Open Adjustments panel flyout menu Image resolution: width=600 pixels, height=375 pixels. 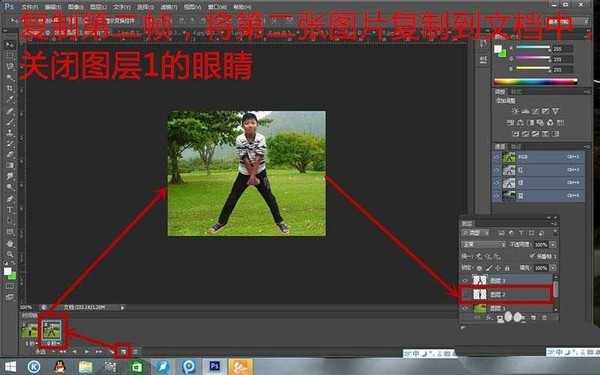(x=587, y=92)
